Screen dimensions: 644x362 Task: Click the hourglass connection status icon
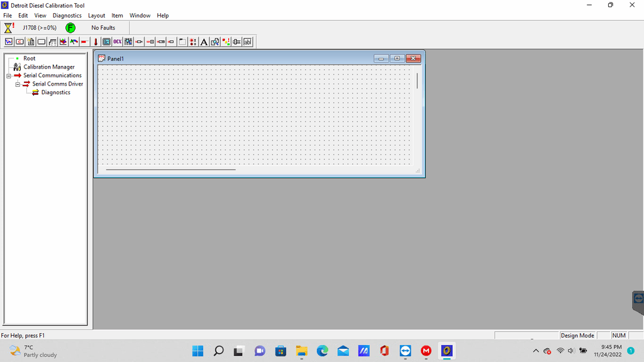[9, 28]
